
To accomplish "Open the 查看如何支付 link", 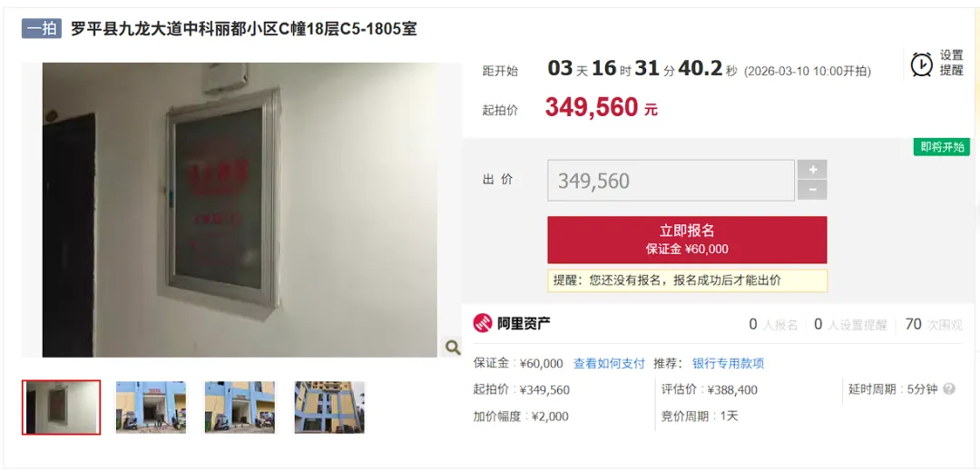I will click(x=609, y=363).
